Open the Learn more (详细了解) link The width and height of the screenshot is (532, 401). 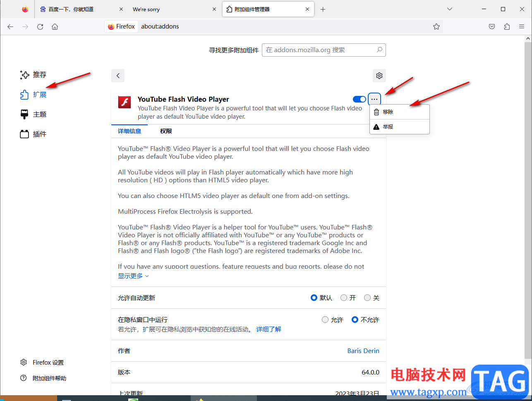click(269, 329)
